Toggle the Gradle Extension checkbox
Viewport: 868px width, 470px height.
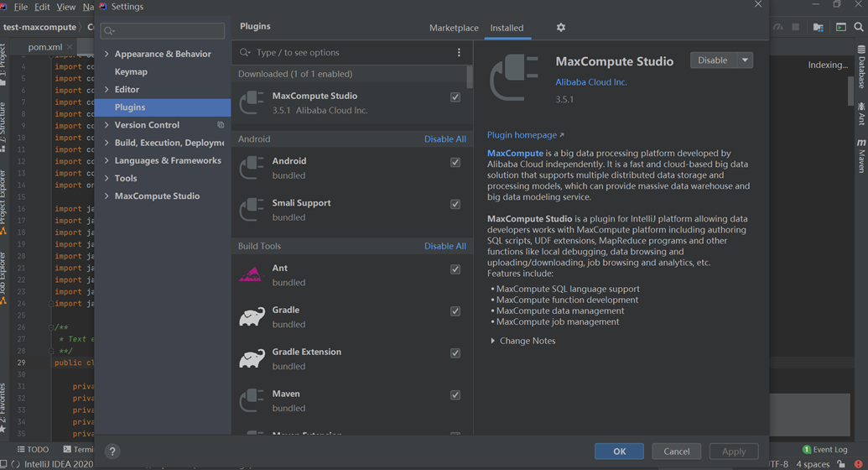455,353
